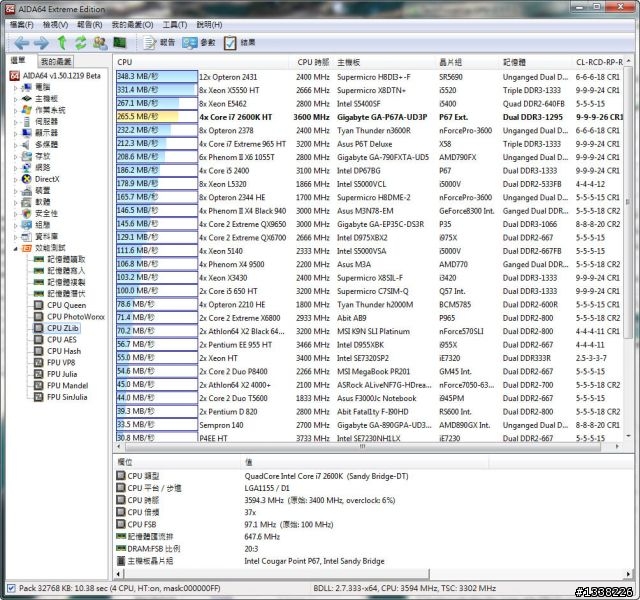Click the green Up arrow icon
The image size is (640, 600).
[62, 42]
